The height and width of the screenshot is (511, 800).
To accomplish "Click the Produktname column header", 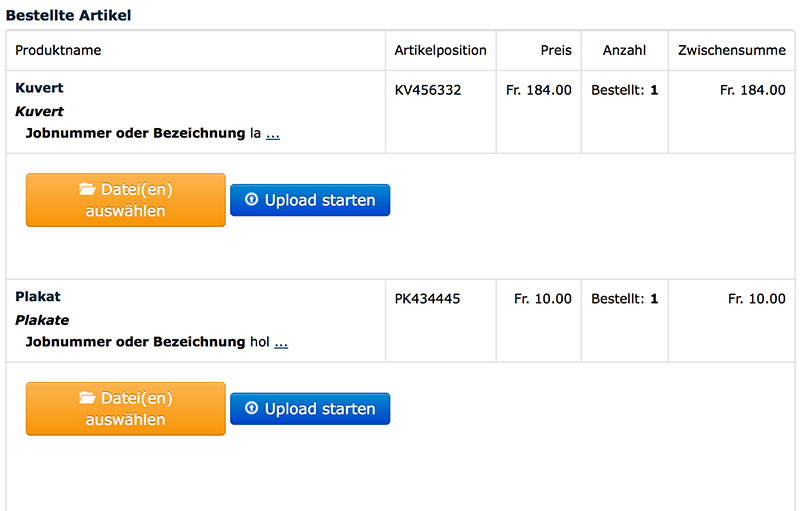I will (x=58, y=50).
